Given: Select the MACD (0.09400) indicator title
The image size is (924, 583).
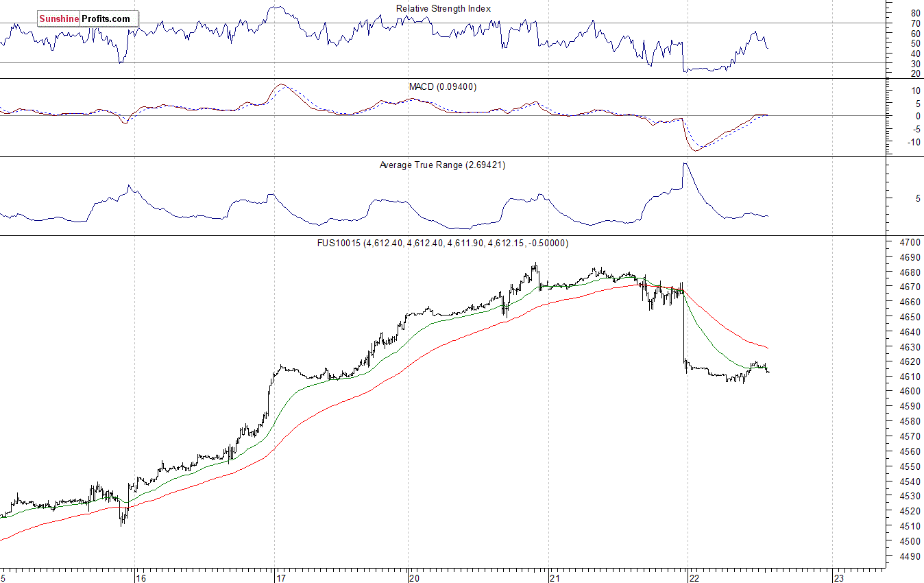Looking at the screenshot, I should pos(443,87).
